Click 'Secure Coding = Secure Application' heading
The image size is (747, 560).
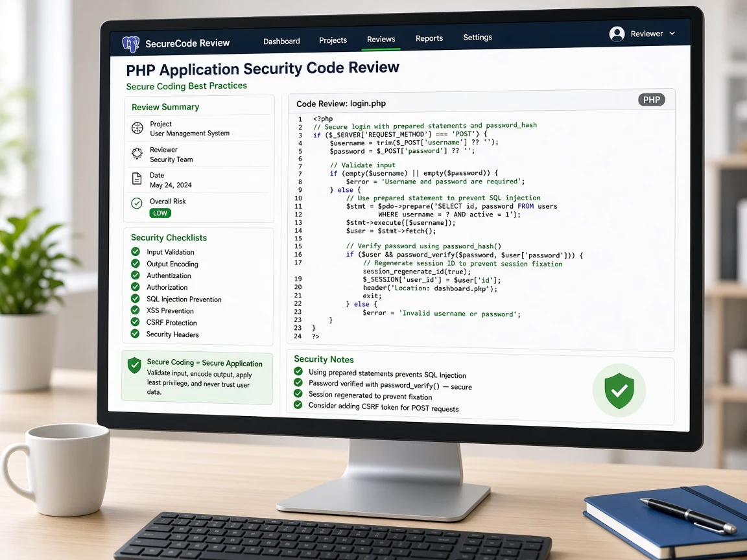point(205,363)
